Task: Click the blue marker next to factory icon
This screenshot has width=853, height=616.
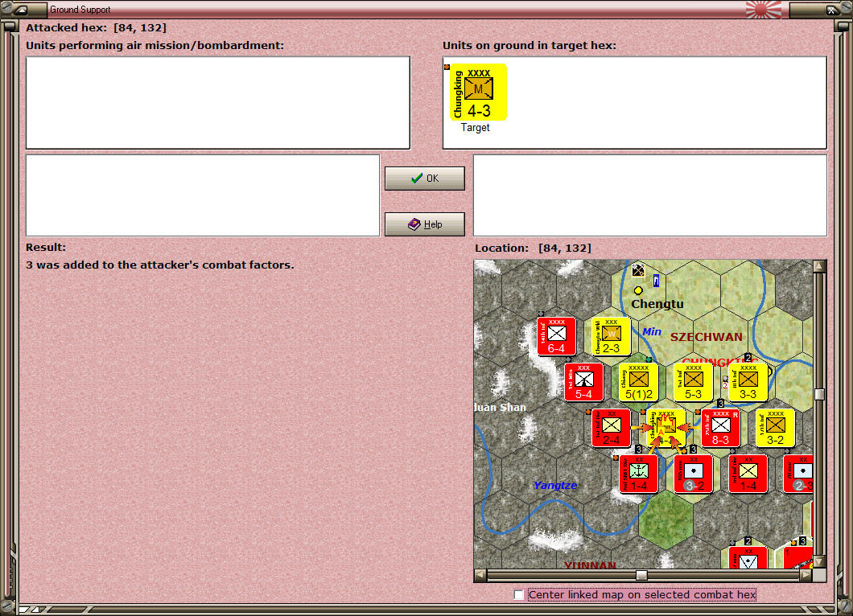Action: pos(656,281)
